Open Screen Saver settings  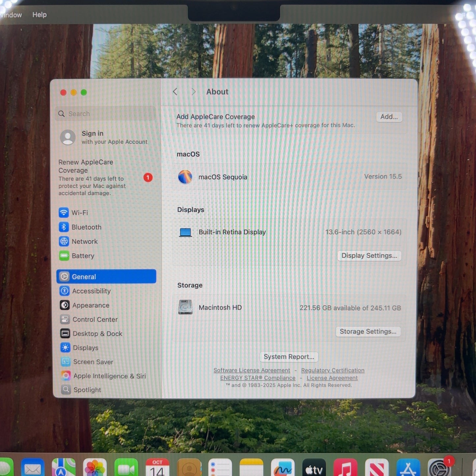pyautogui.click(x=93, y=362)
